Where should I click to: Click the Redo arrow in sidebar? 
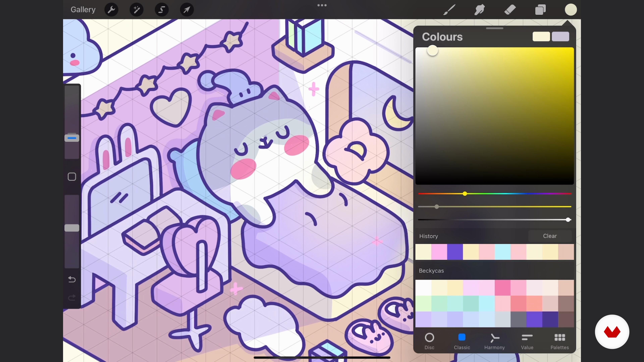[x=72, y=297]
